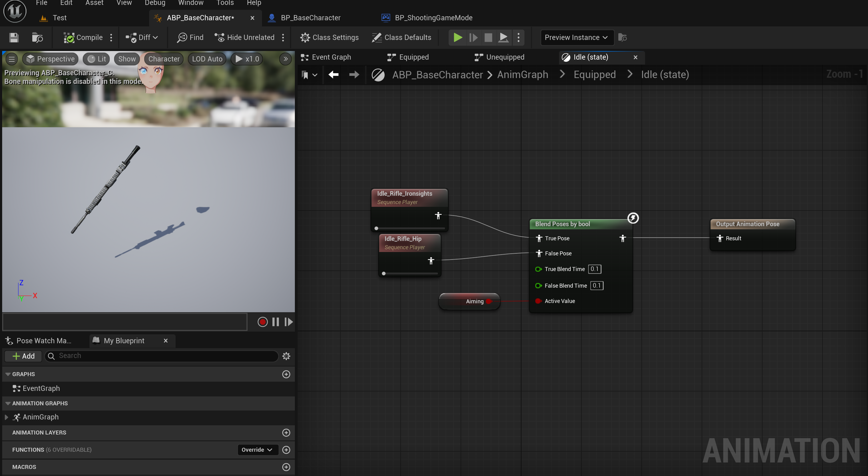The image size is (868, 476).
Task: Go back with the left arrow
Action: click(333, 74)
